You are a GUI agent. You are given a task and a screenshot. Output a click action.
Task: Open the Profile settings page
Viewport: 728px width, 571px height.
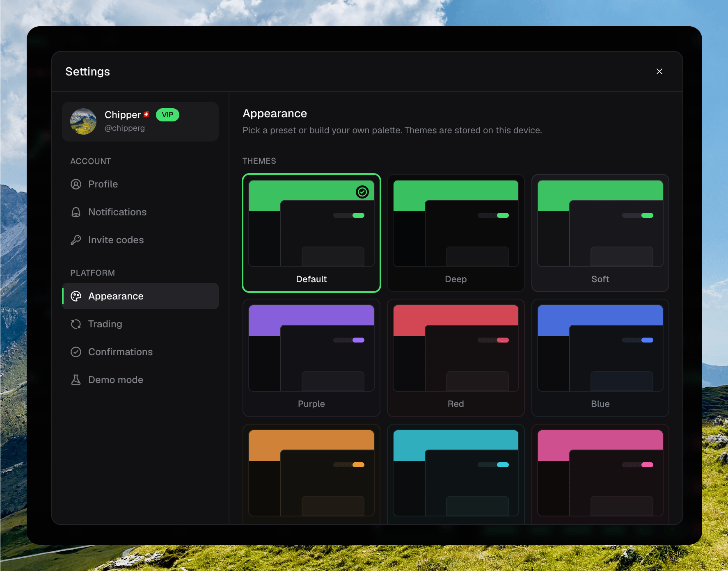coord(140,184)
